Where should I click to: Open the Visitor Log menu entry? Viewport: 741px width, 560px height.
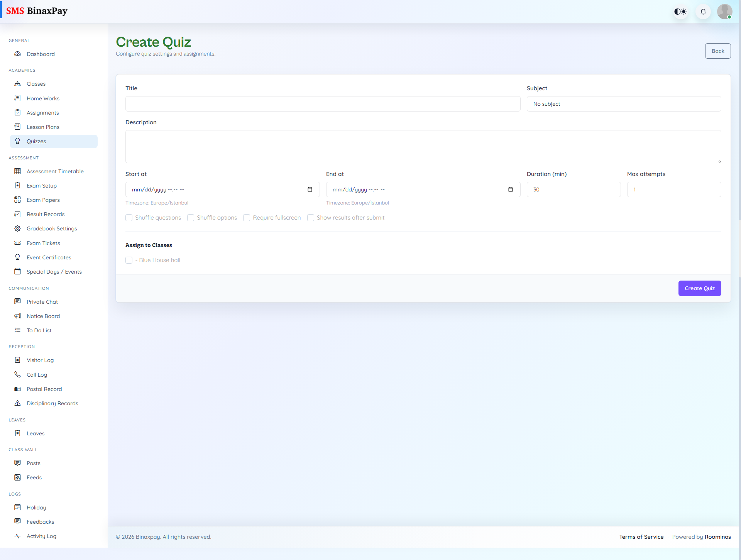click(40, 360)
